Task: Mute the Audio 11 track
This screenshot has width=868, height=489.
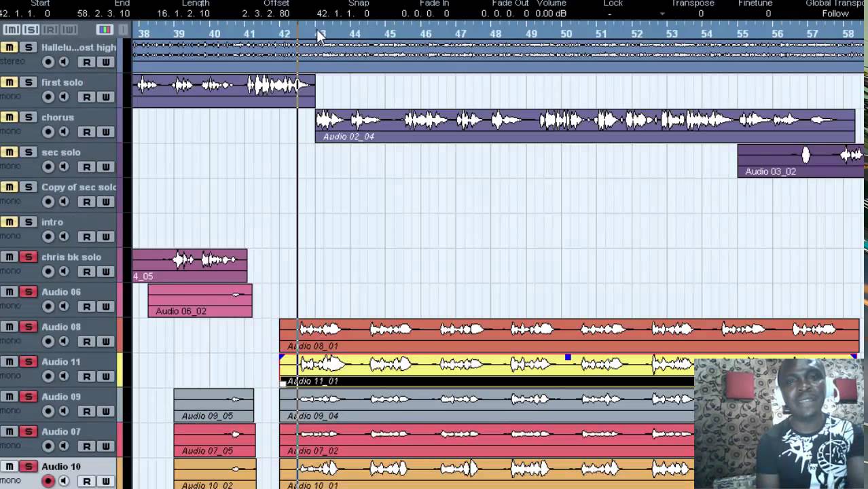Action: pos(10,362)
